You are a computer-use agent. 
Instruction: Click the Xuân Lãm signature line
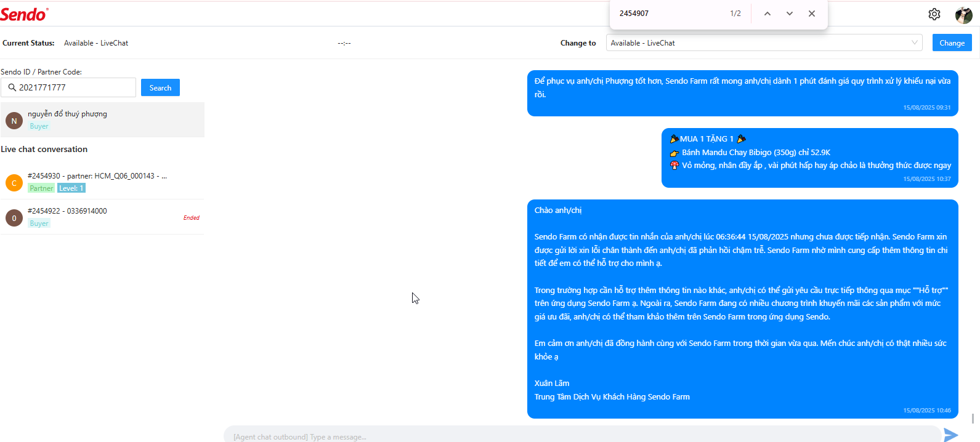pyautogui.click(x=552, y=383)
